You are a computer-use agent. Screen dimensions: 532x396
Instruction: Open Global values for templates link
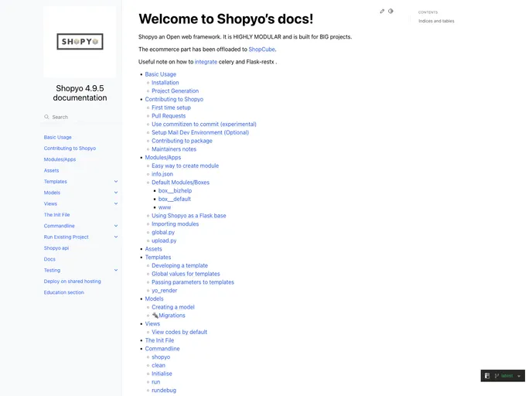tap(186, 274)
